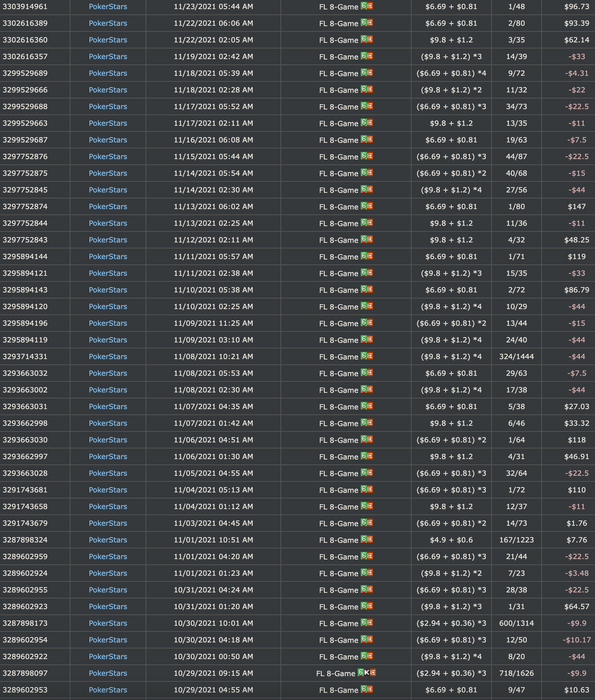Open PokerStars link for tournament 3303914961
This screenshot has width=595, height=700.
pos(108,7)
